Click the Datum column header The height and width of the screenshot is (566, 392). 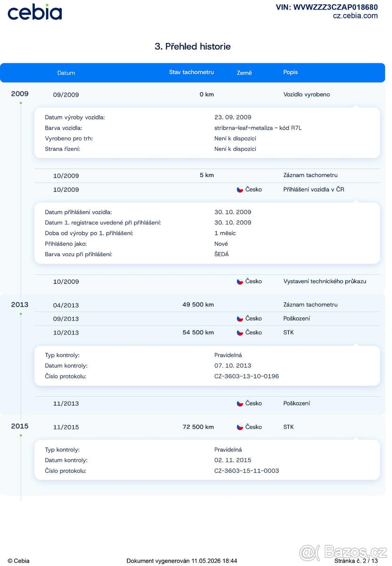[66, 73]
